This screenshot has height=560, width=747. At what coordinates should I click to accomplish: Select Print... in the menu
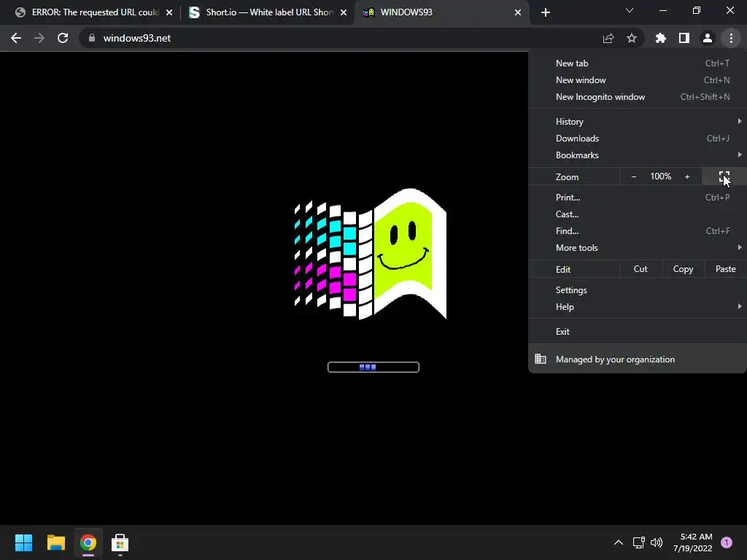coord(638,197)
